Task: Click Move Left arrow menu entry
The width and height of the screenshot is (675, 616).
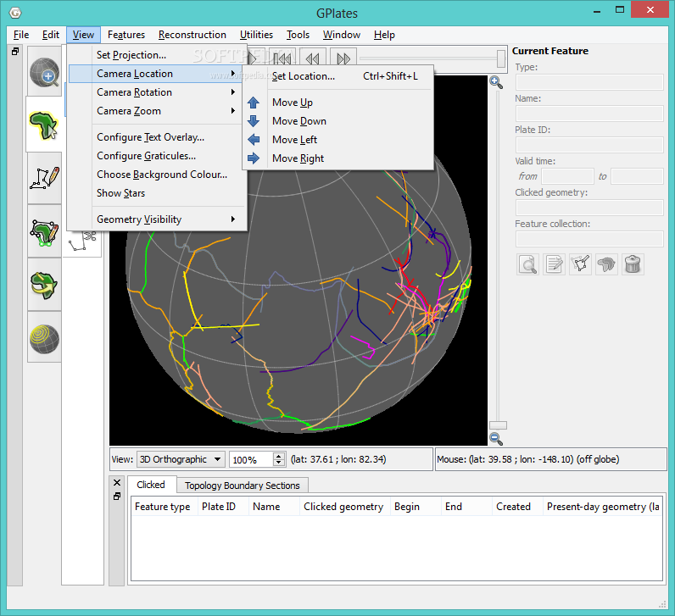Action: click(x=338, y=140)
